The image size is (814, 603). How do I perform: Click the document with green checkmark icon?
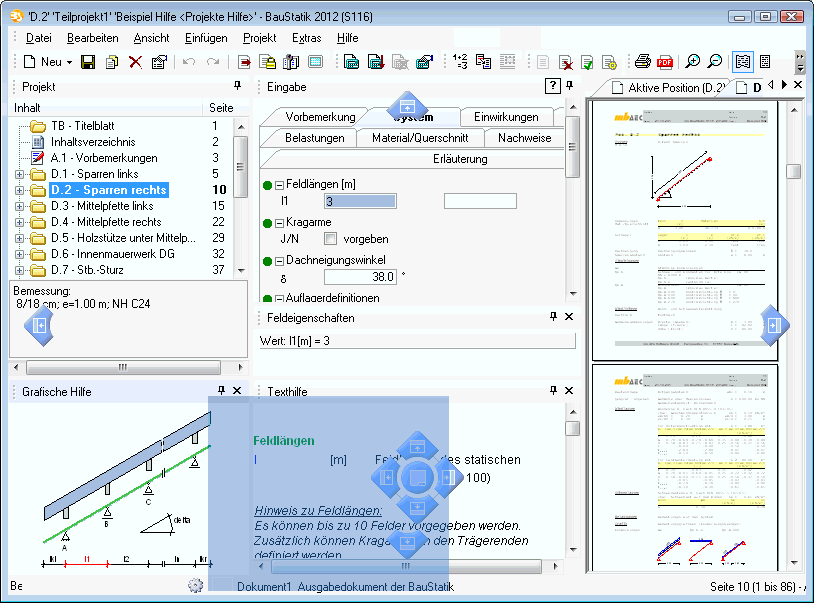click(x=587, y=62)
